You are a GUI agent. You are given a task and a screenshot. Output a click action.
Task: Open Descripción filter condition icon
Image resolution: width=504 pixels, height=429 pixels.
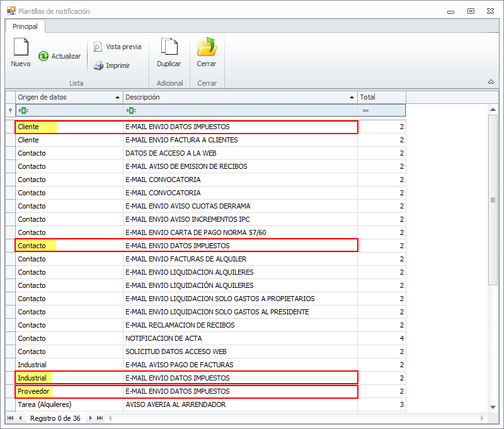(131, 110)
